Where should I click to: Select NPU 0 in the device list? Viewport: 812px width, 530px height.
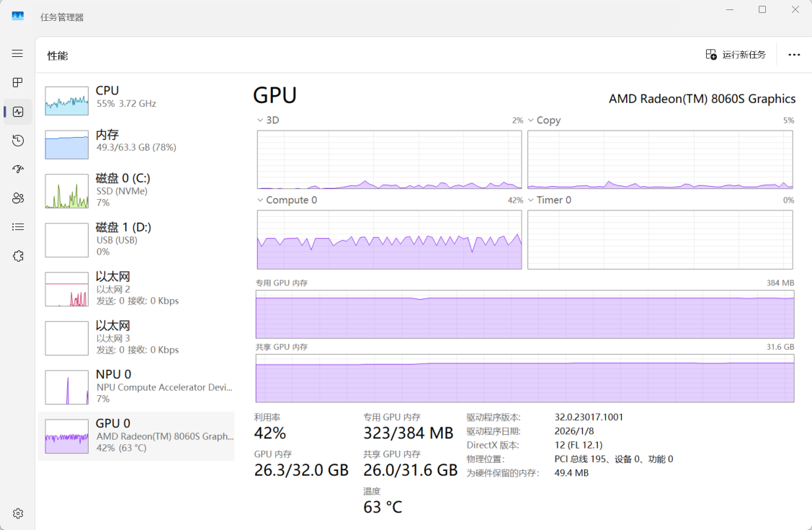[x=137, y=387]
